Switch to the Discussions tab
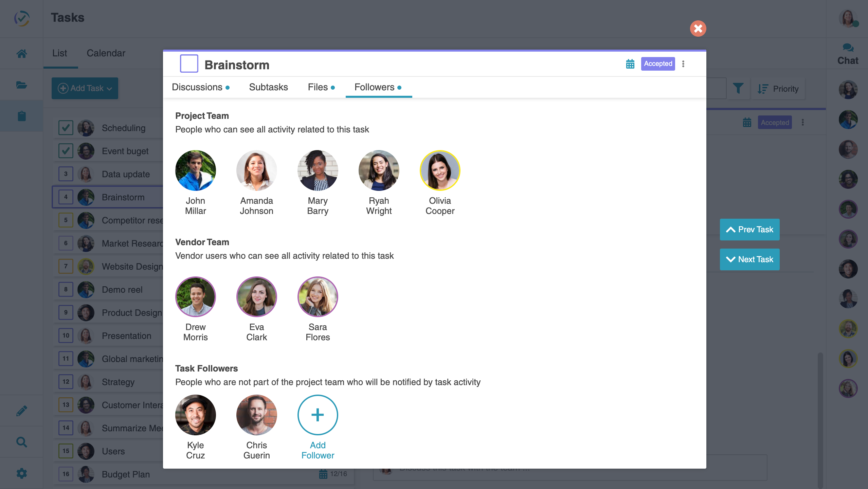The width and height of the screenshot is (868, 489). 201,87
